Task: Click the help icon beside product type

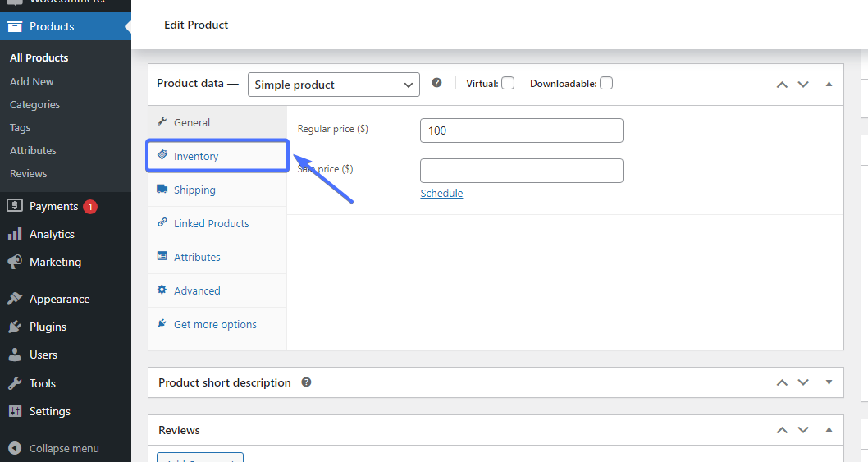Action: click(436, 83)
